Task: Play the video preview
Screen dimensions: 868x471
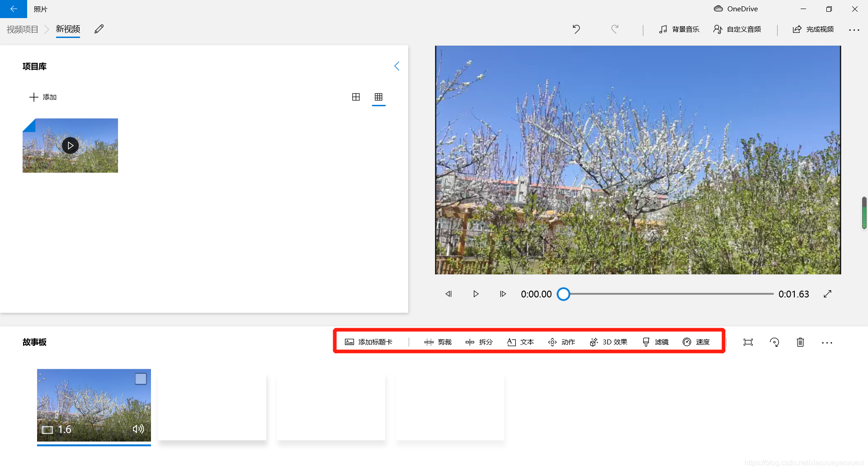Action: click(x=476, y=294)
